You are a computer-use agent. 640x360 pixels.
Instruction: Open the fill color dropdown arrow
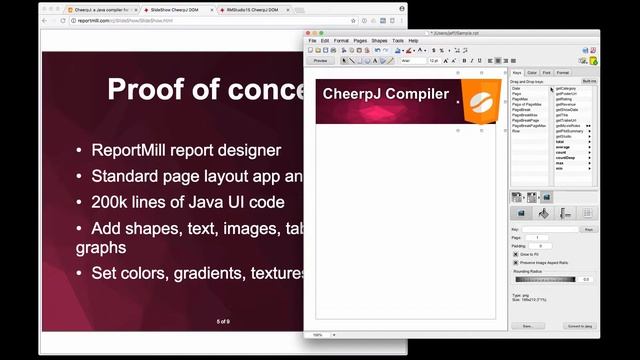(x=403, y=51)
